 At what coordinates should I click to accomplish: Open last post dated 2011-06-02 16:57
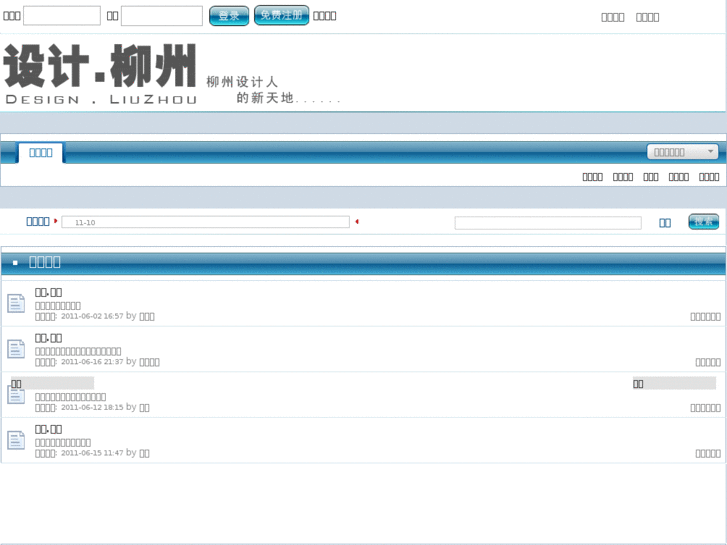pos(92,316)
